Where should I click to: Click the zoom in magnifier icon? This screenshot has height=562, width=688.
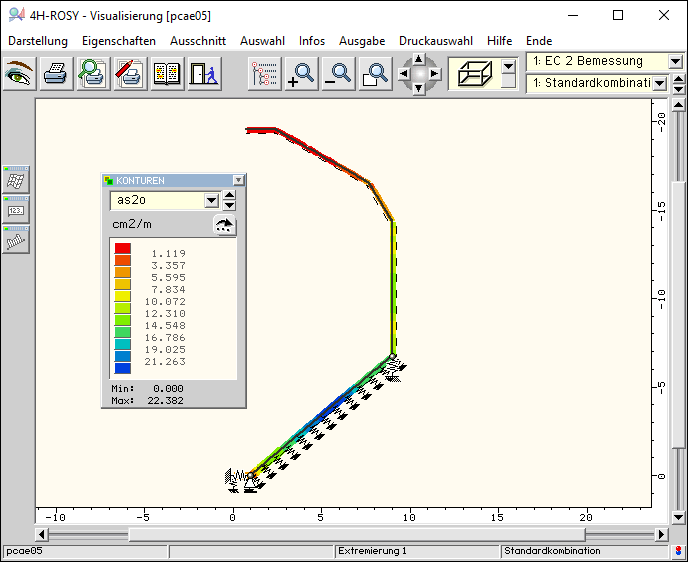[301, 74]
